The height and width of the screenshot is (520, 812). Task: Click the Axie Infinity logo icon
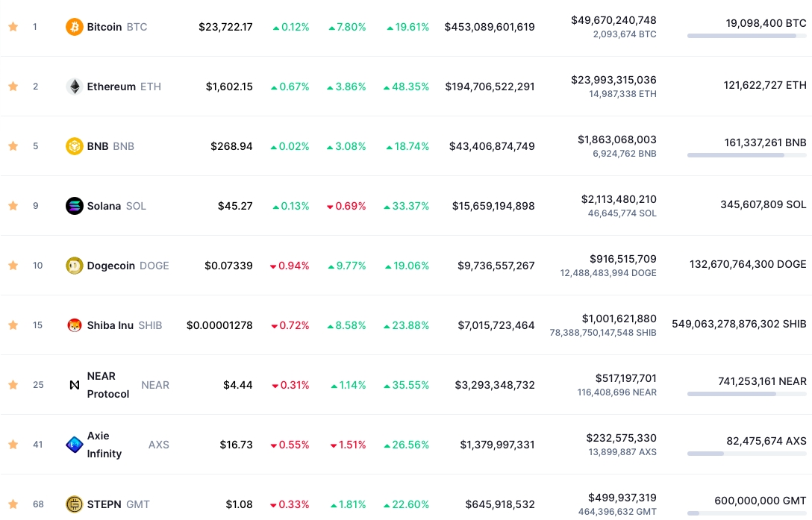pos(74,445)
